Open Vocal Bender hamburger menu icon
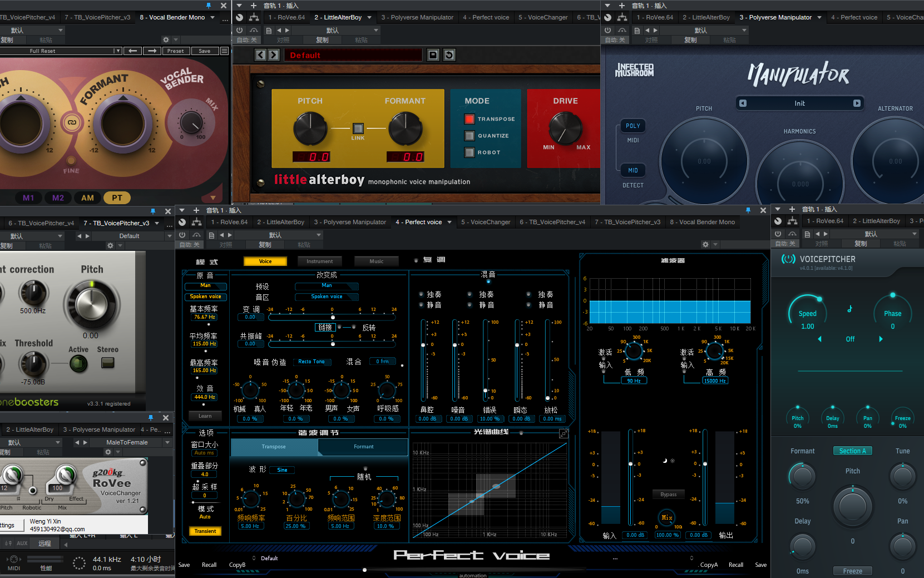 [x=224, y=51]
